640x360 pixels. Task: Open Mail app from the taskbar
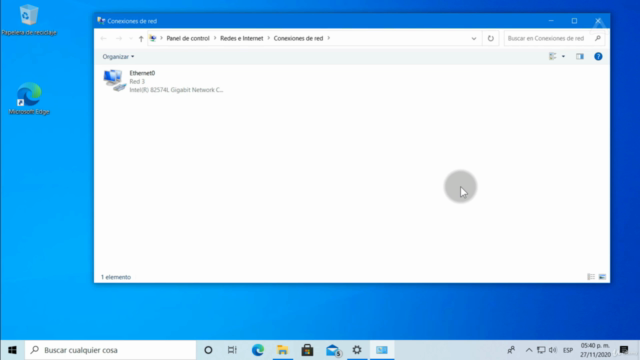click(x=333, y=350)
